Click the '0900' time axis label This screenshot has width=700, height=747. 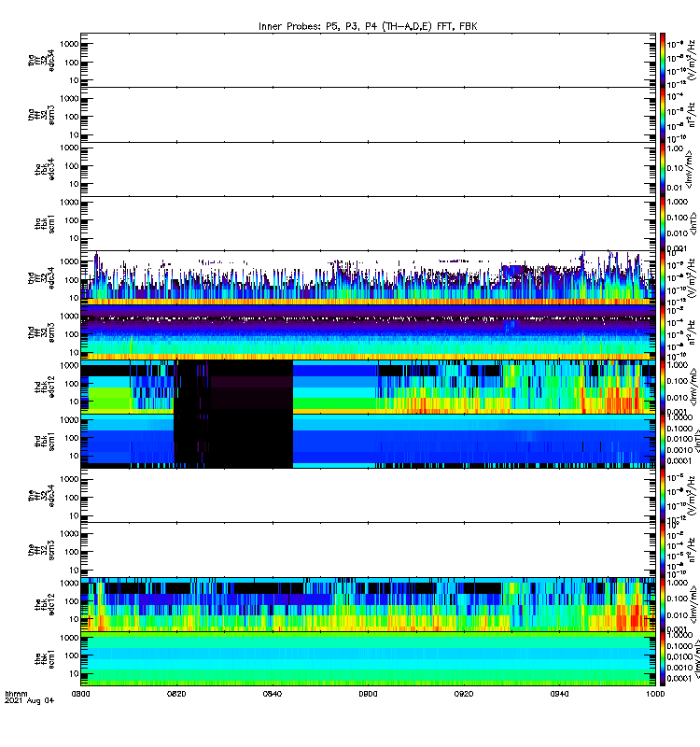pyautogui.click(x=368, y=694)
